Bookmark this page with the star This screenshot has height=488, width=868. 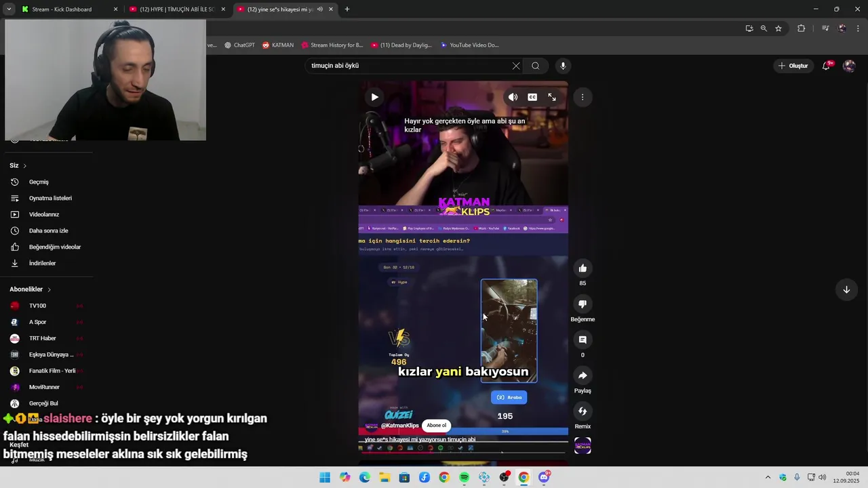tap(778, 28)
